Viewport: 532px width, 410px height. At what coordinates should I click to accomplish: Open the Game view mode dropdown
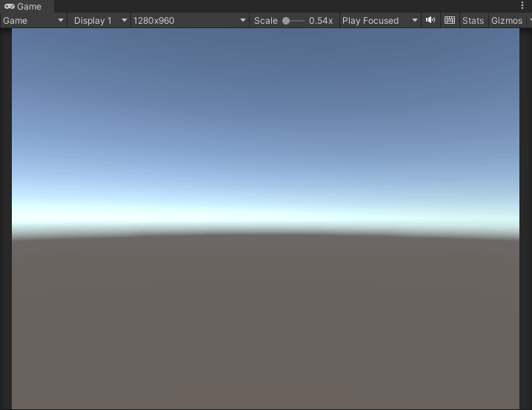click(x=33, y=21)
